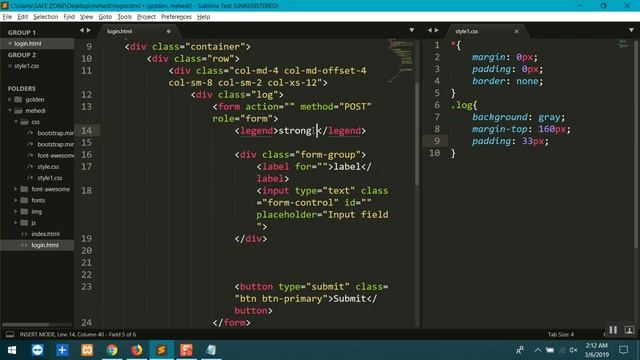Expand the js folder
The width and height of the screenshot is (640, 360).
click(16, 222)
